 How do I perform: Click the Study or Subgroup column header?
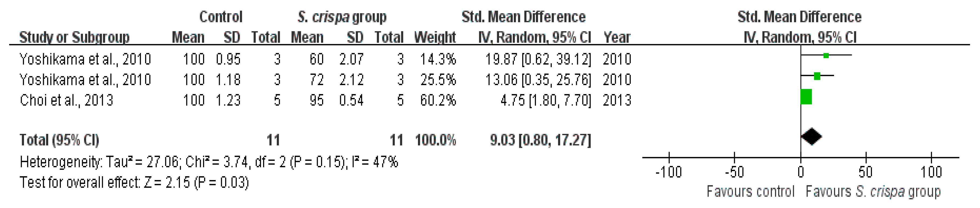[74, 37]
